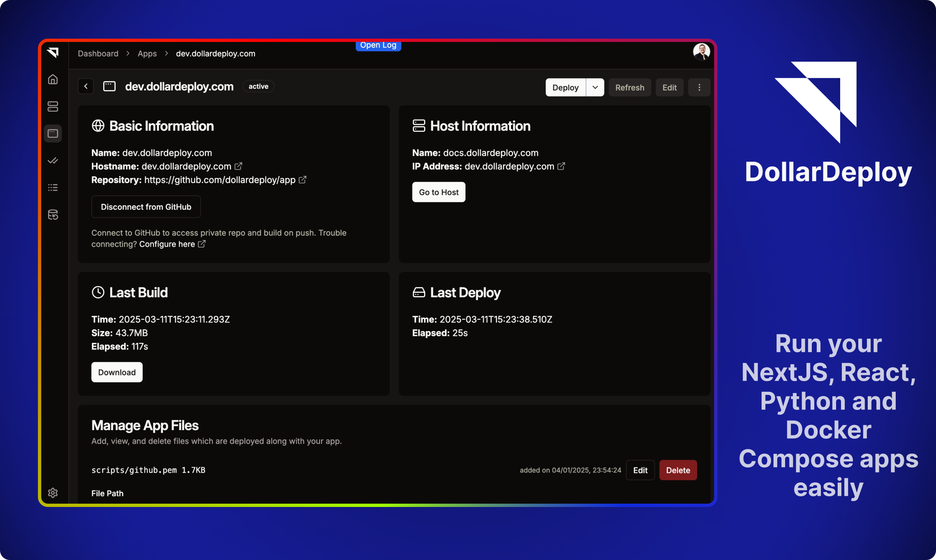Download the last build

point(117,372)
